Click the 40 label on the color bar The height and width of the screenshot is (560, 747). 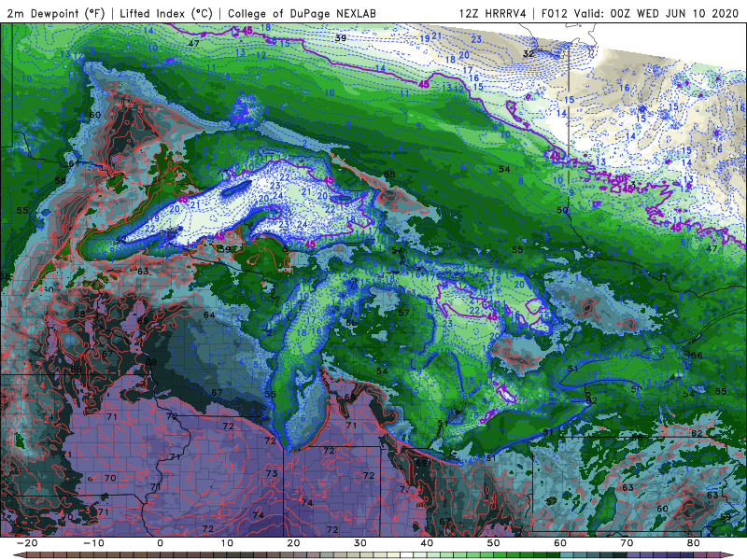(x=427, y=543)
